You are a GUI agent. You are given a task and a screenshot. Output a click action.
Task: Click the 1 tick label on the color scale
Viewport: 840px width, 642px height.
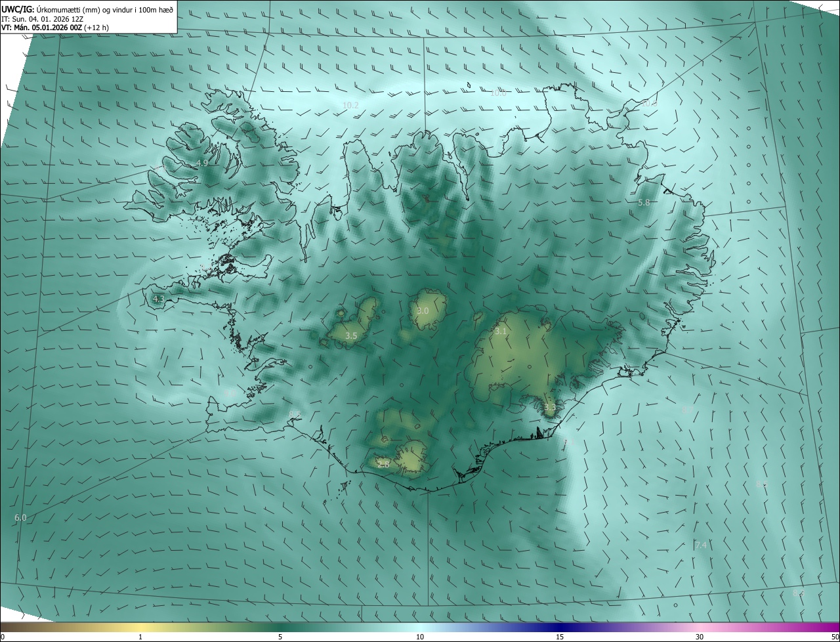tap(140, 637)
